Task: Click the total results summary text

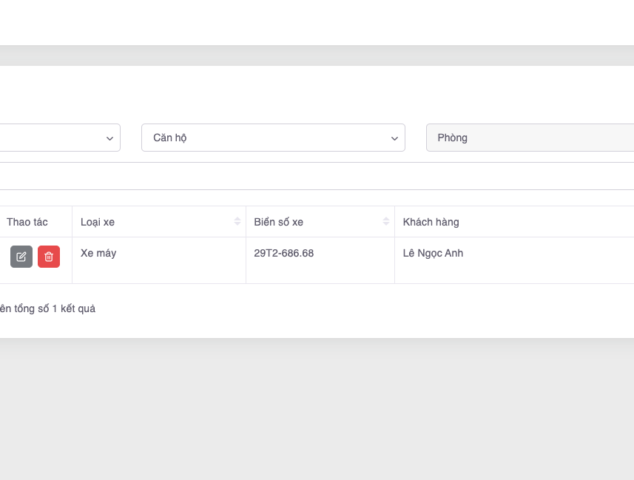Action: point(48,308)
